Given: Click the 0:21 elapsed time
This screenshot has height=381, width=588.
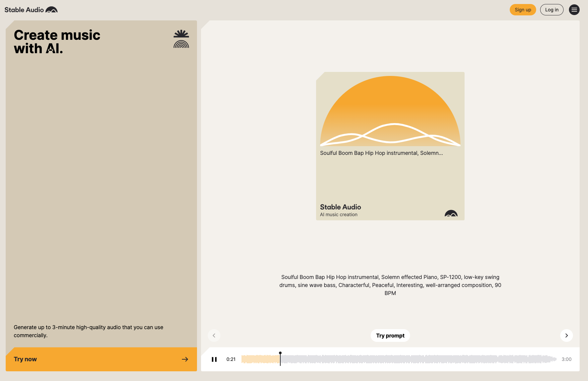Looking at the screenshot, I should tap(231, 359).
